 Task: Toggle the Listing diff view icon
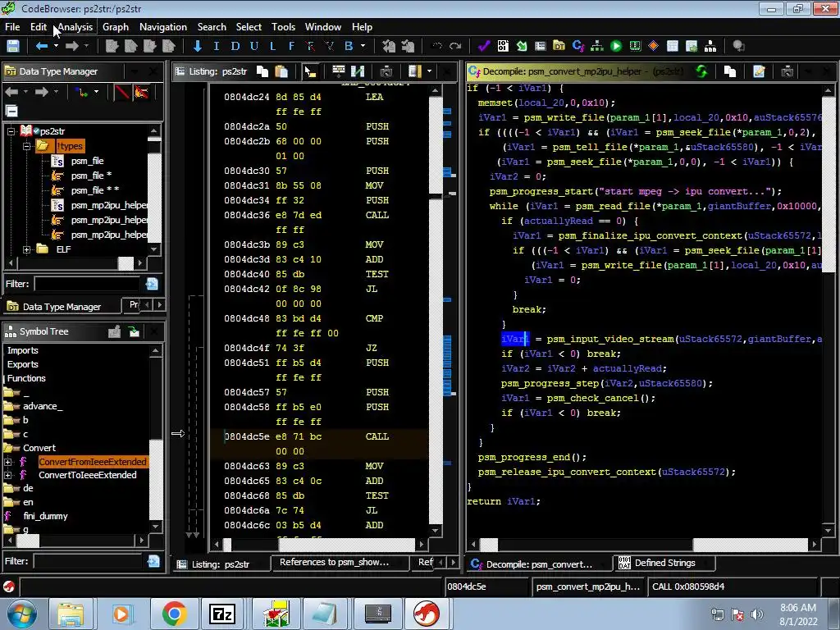tap(358, 71)
